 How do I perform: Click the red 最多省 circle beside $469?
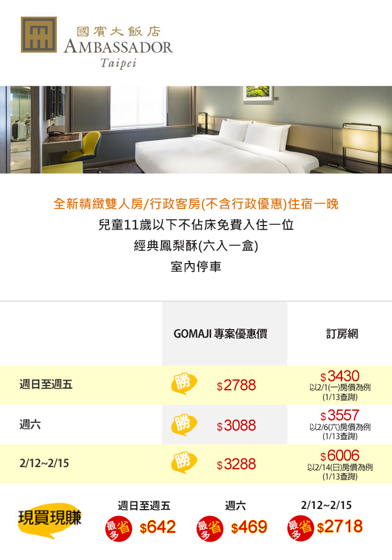pyautogui.click(x=210, y=527)
